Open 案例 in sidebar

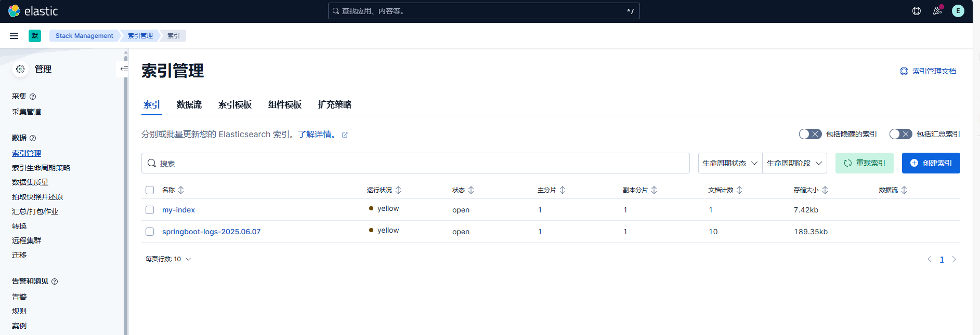[x=19, y=326]
